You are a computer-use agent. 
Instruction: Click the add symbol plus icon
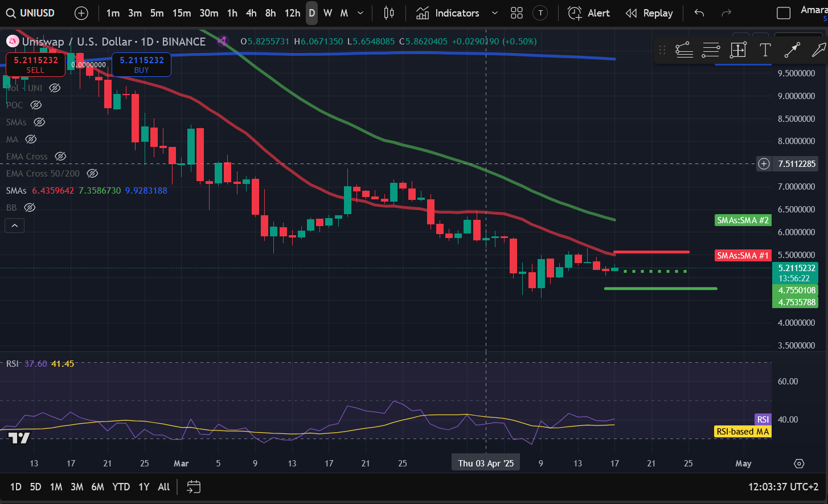(x=81, y=13)
